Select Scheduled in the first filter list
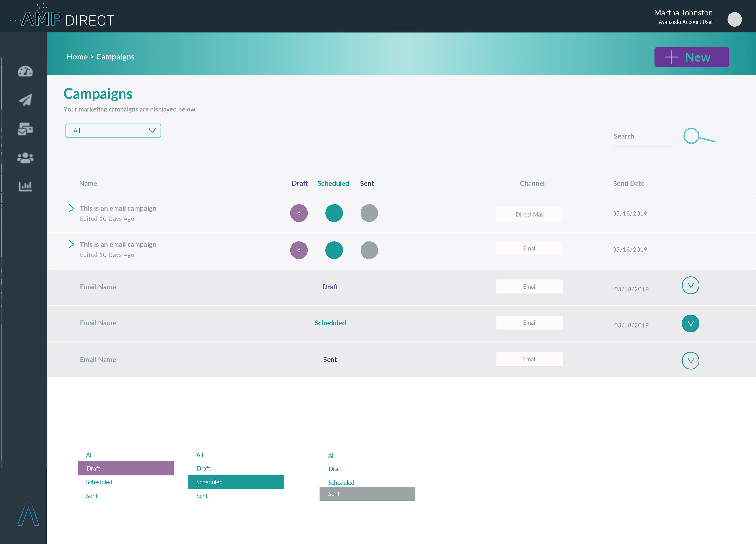756x544 pixels. [99, 482]
